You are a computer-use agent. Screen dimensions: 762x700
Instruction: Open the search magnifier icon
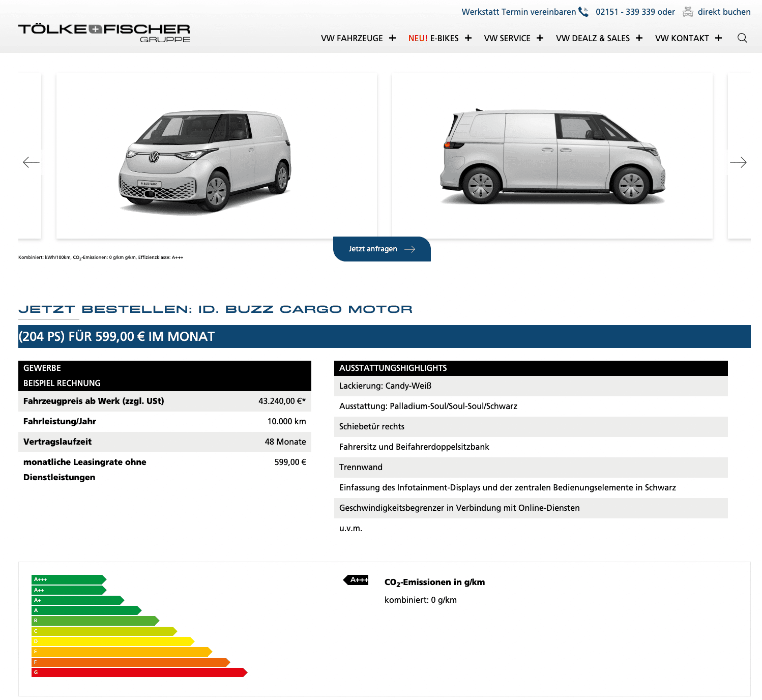[x=742, y=38]
